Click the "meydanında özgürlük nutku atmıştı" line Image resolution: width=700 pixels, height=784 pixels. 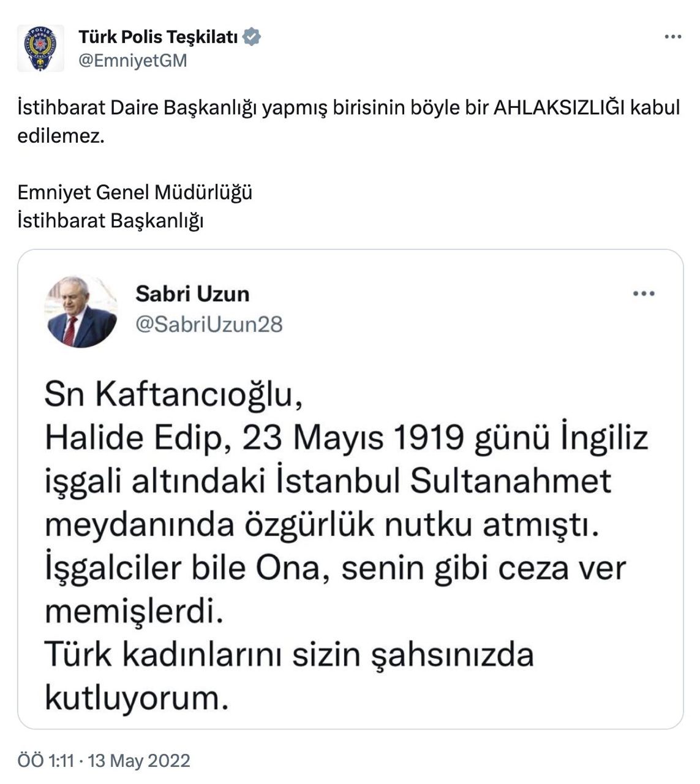point(321,525)
